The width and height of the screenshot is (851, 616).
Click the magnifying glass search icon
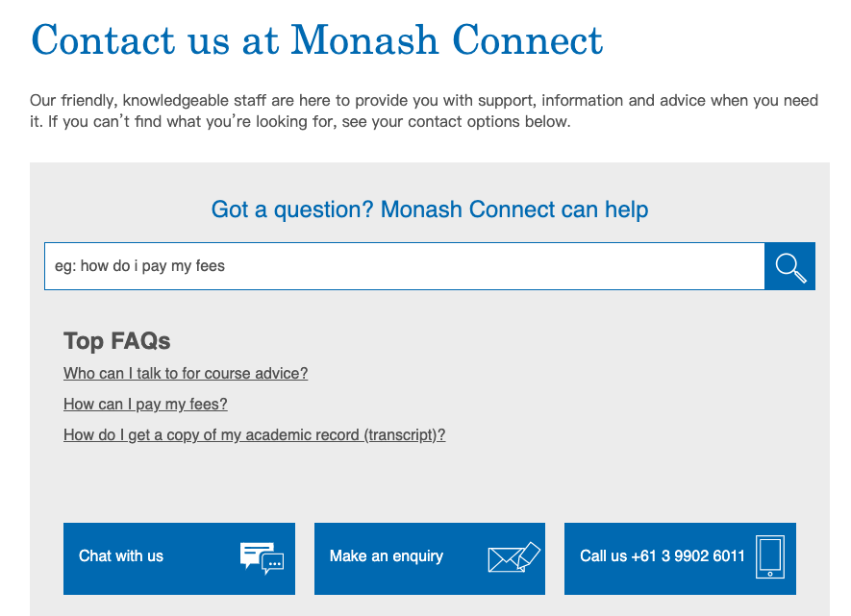click(790, 268)
